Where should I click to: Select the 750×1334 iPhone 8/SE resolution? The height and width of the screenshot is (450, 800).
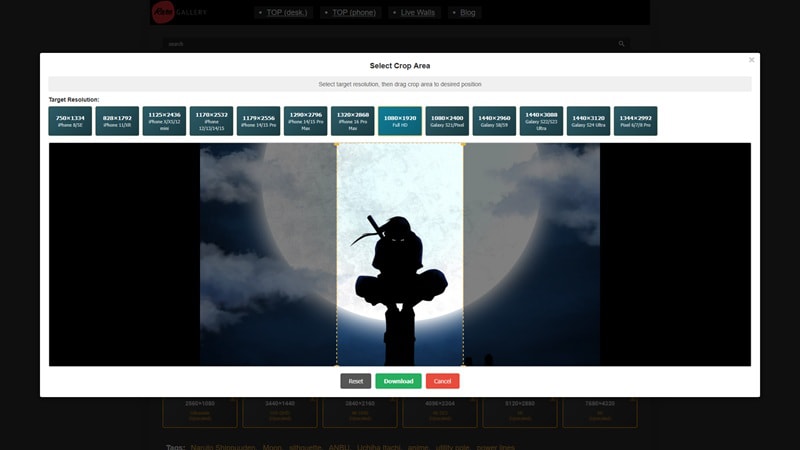pyautogui.click(x=70, y=121)
